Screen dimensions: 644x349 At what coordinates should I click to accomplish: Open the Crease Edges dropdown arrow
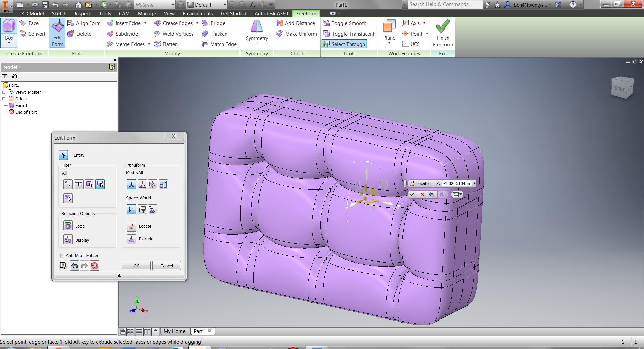(197, 23)
